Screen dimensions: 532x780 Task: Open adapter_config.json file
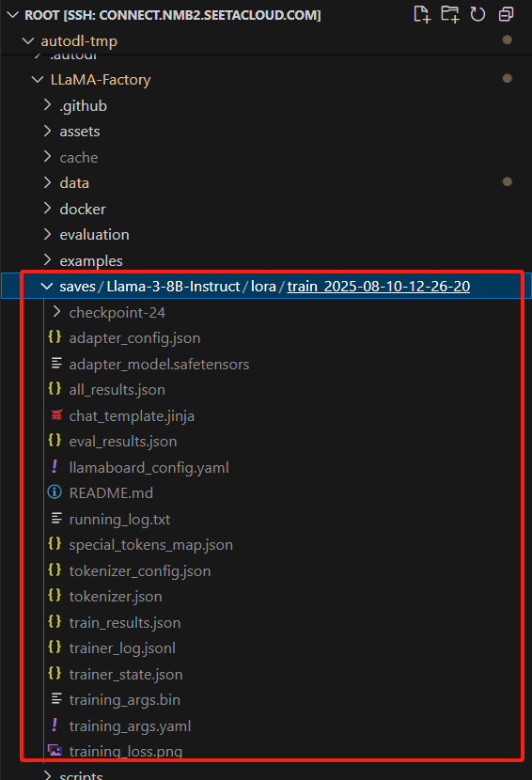[134, 338]
